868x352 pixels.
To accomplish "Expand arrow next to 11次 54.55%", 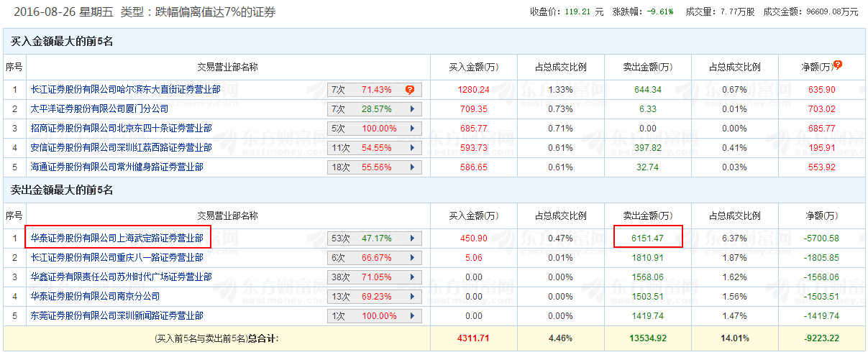I will 412,148.
